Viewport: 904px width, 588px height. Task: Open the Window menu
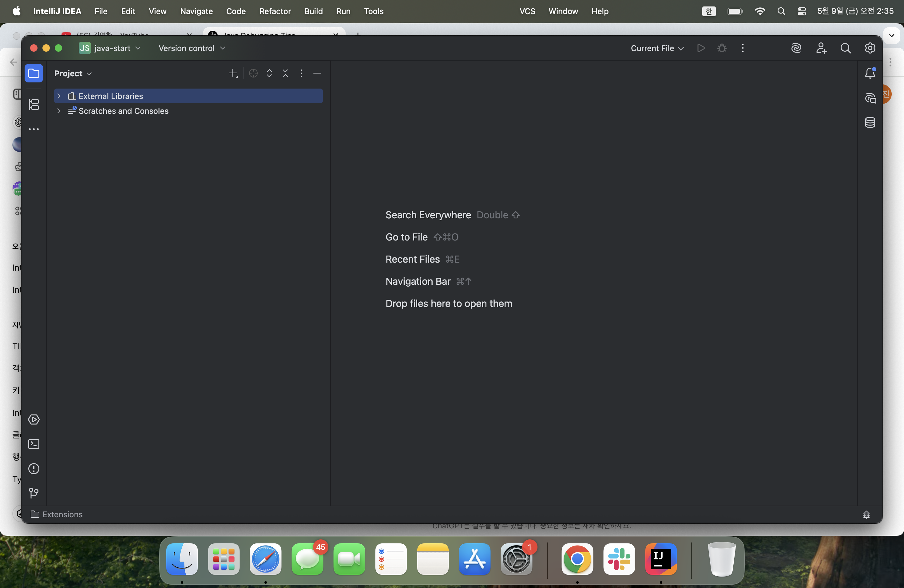563,11
